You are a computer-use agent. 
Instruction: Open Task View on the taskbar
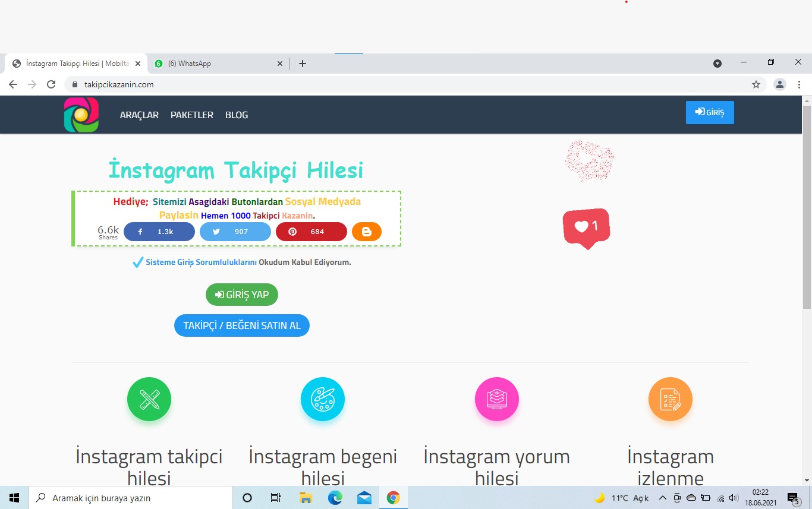pyautogui.click(x=276, y=498)
